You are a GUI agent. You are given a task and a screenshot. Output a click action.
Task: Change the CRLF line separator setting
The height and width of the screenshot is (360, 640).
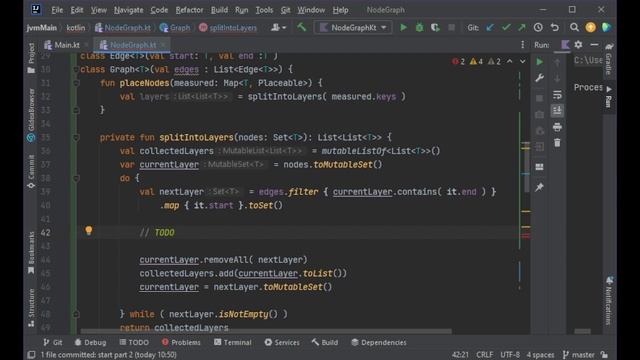(x=484, y=355)
